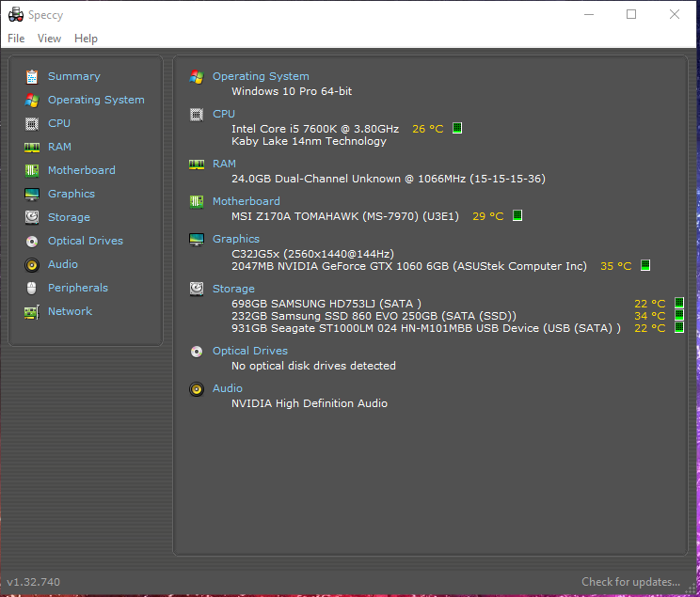This screenshot has height=597, width=700.
Task: Click the Summary item in sidebar
Action: (73, 76)
